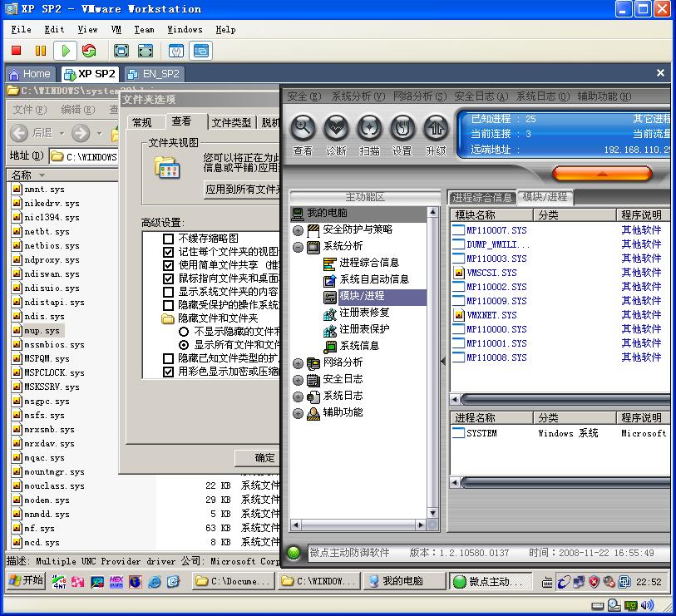Enable the 显示系统文件夹的内容 checkbox
Screen dimensions: 676x616
click(x=169, y=293)
